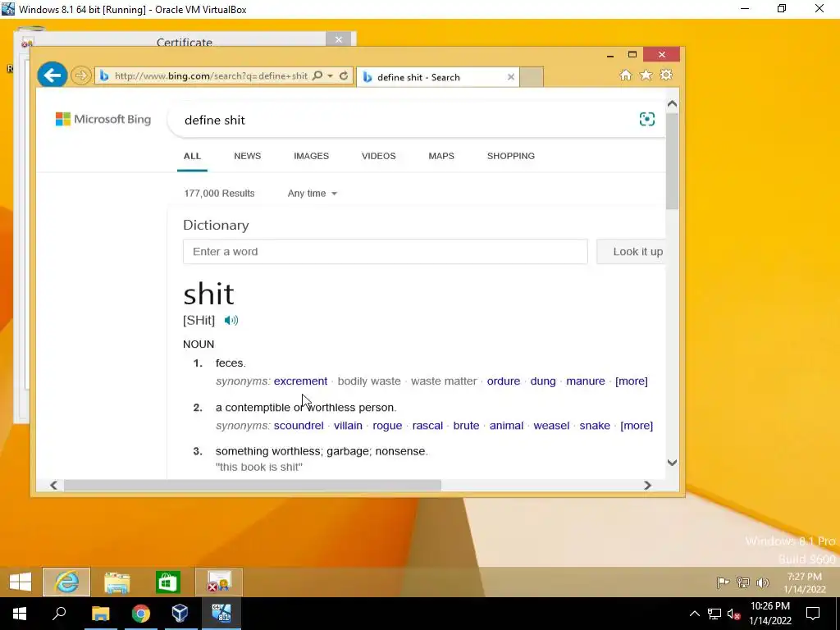Open the brute synonym link
Image resolution: width=840 pixels, height=630 pixels.
(x=466, y=426)
